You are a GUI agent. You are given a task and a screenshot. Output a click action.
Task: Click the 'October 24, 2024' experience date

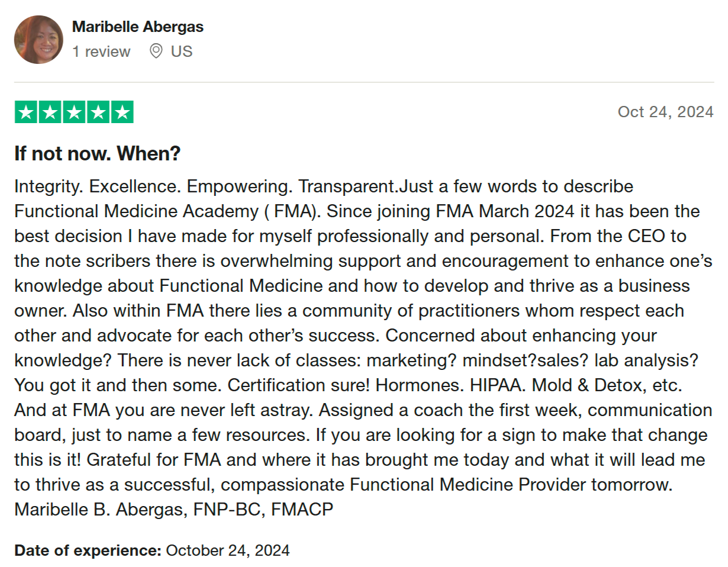click(228, 550)
